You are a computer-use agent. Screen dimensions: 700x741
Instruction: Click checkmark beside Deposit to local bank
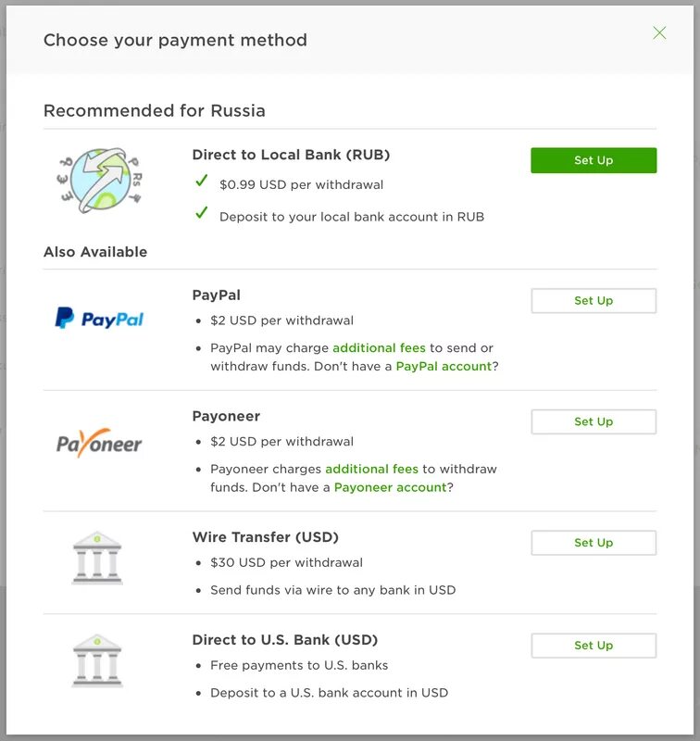click(201, 214)
